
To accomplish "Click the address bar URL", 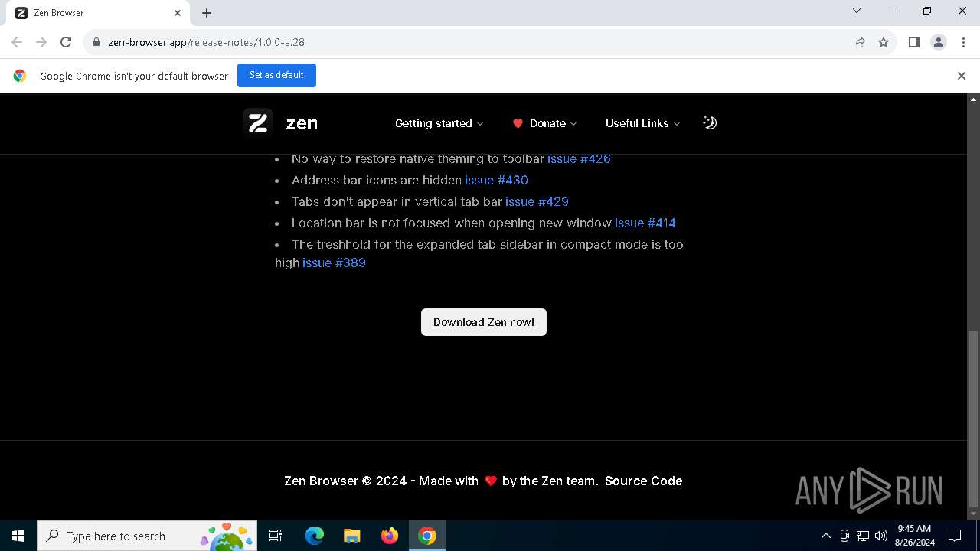I will coord(207,42).
